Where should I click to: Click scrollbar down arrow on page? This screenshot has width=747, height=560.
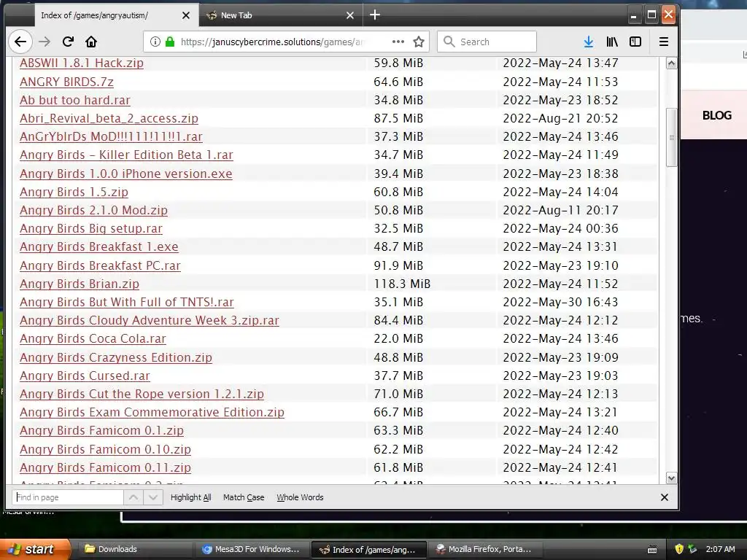click(671, 478)
